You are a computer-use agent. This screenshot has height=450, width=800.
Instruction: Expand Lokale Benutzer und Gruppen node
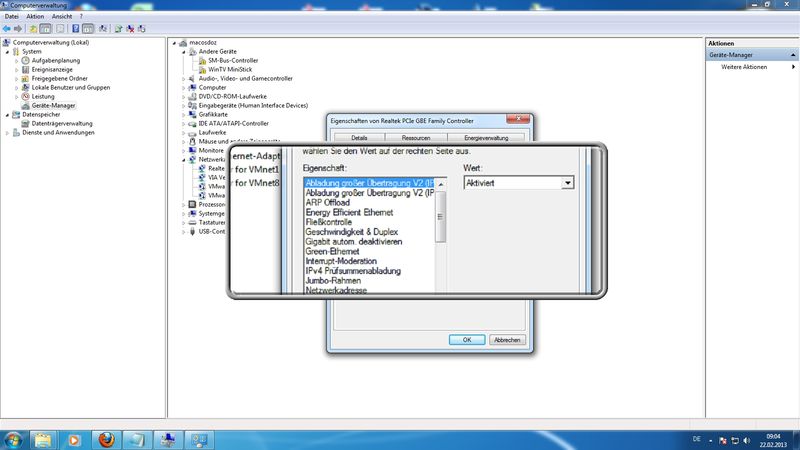[x=16, y=88]
